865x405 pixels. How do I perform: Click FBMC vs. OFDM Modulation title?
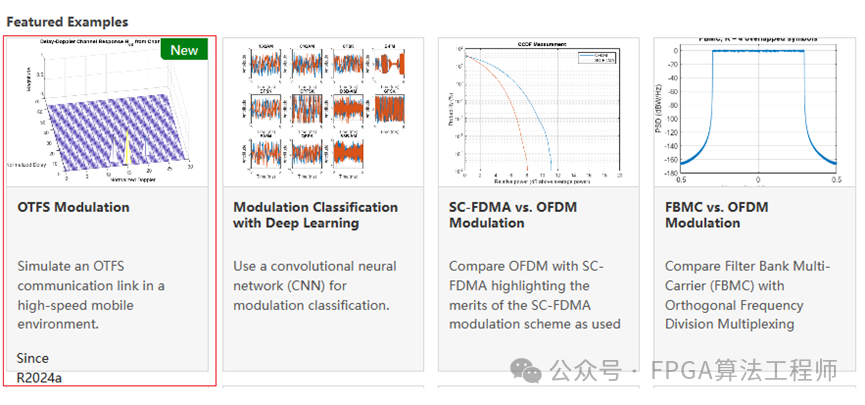click(x=717, y=215)
